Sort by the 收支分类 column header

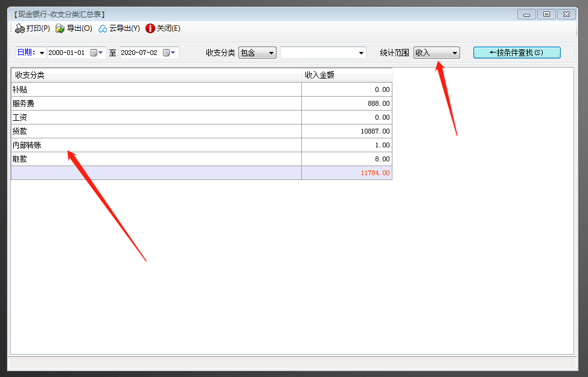pyautogui.click(x=156, y=75)
